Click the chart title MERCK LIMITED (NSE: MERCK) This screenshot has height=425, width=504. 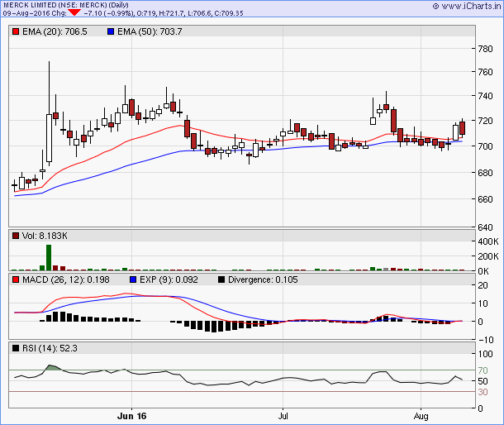click(x=55, y=5)
